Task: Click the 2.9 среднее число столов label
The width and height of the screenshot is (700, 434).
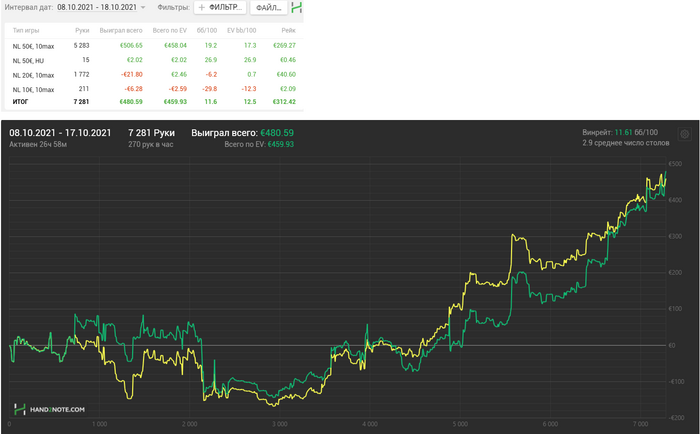Action: pos(625,143)
